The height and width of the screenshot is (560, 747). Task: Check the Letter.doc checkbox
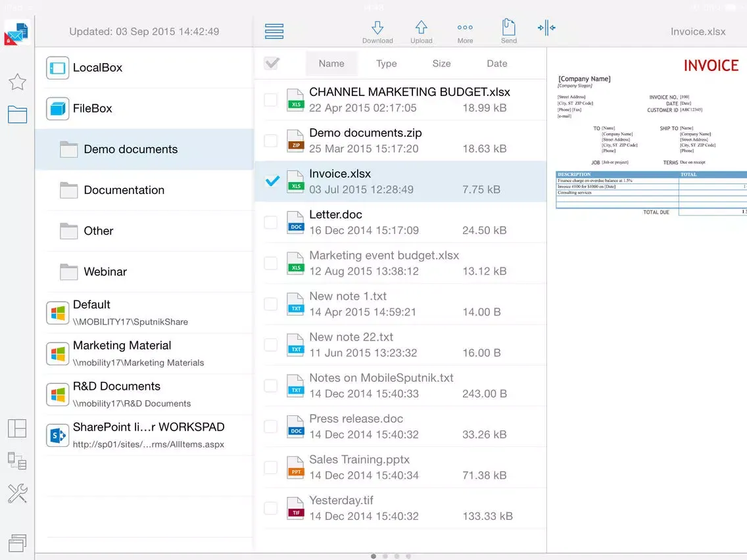click(271, 222)
